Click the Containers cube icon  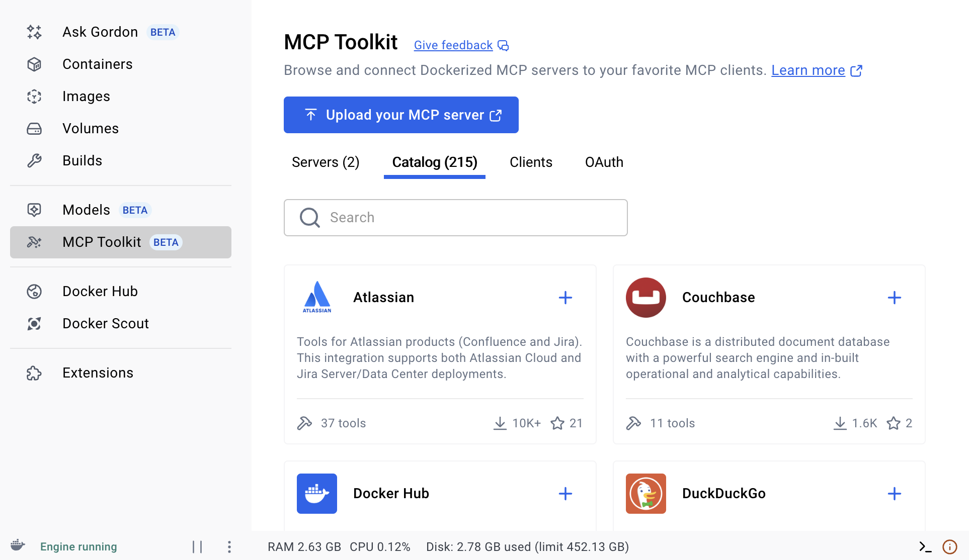[34, 64]
